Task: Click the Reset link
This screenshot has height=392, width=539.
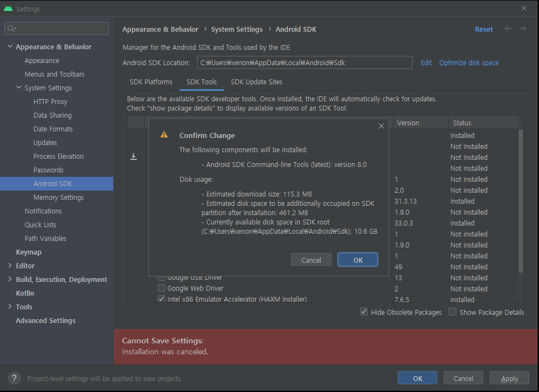Action: (x=484, y=29)
